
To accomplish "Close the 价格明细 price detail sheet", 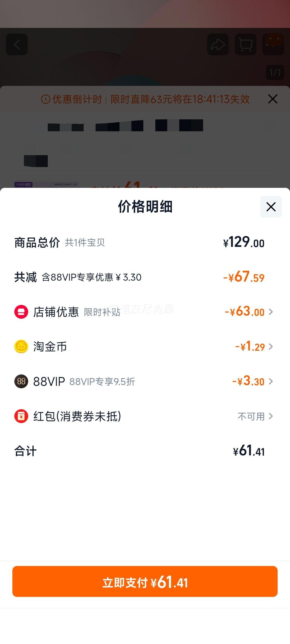I will click(x=271, y=207).
